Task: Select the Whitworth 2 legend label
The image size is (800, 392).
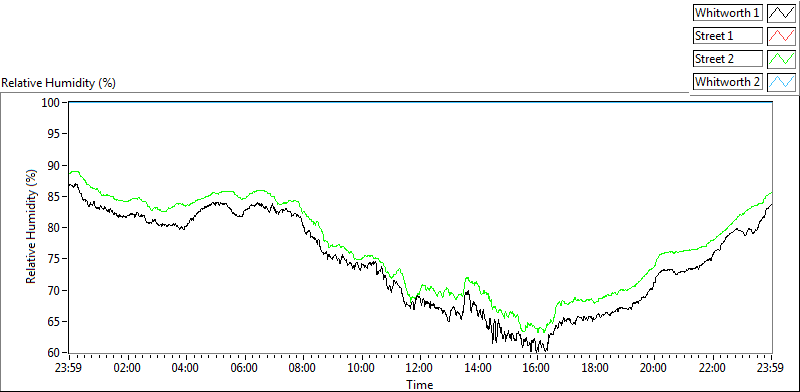Action: (x=727, y=82)
